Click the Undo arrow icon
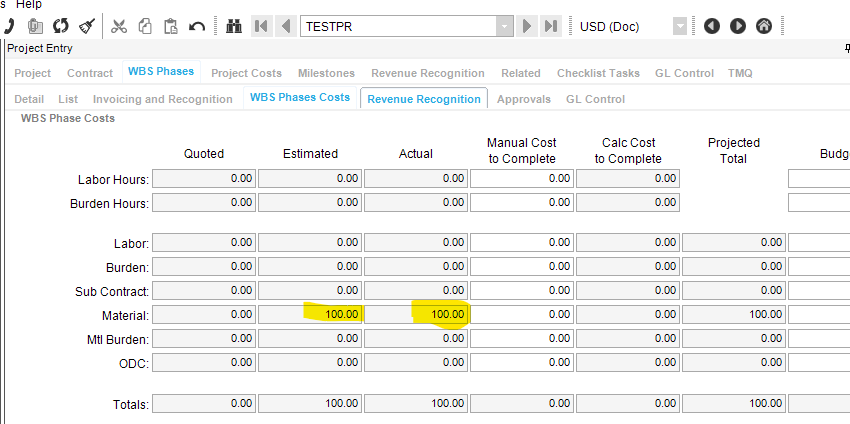Viewport: 850px width, 424px height. 197,26
